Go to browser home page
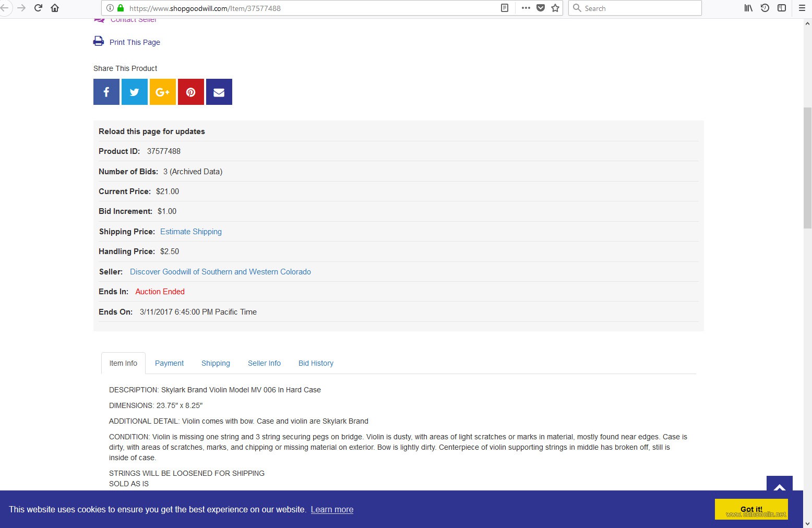The image size is (812, 528). tap(55, 8)
